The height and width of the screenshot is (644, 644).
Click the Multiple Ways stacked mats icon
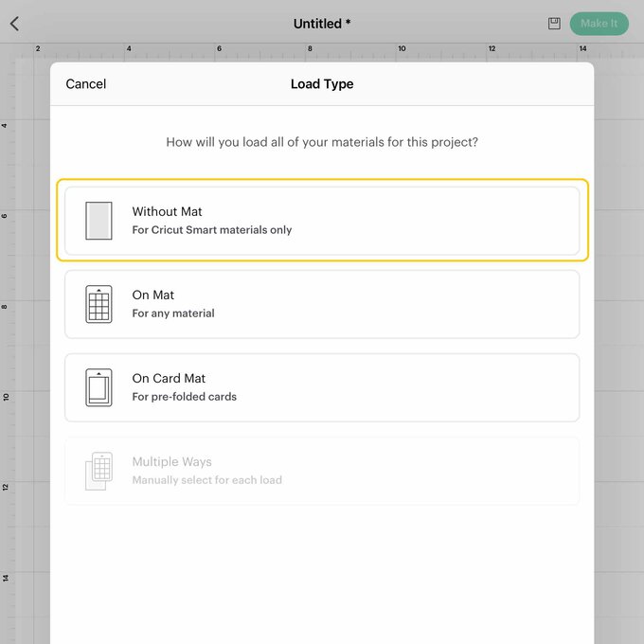pyautogui.click(x=98, y=471)
